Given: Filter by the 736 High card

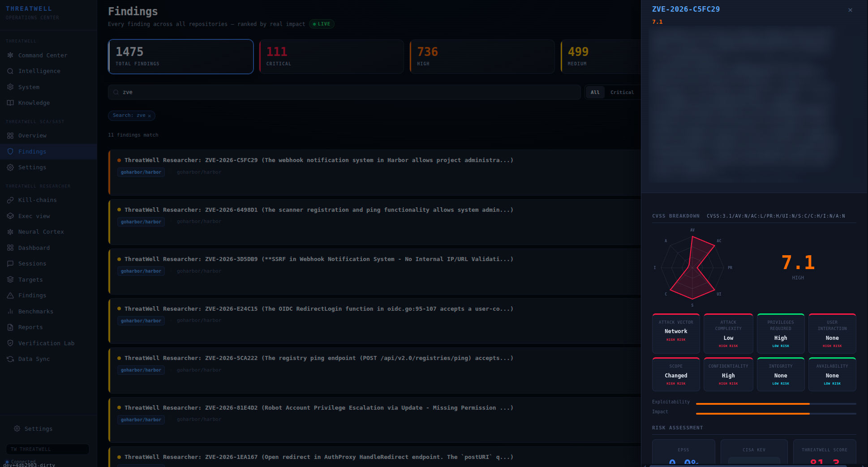Looking at the screenshot, I should [482, 56].
